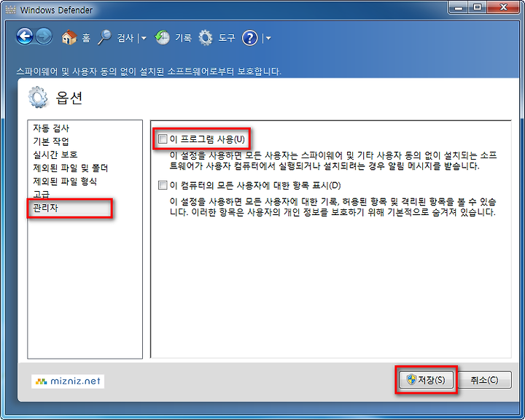
Task: Minimize the Windows Defender window
Action: coord(459,7)
